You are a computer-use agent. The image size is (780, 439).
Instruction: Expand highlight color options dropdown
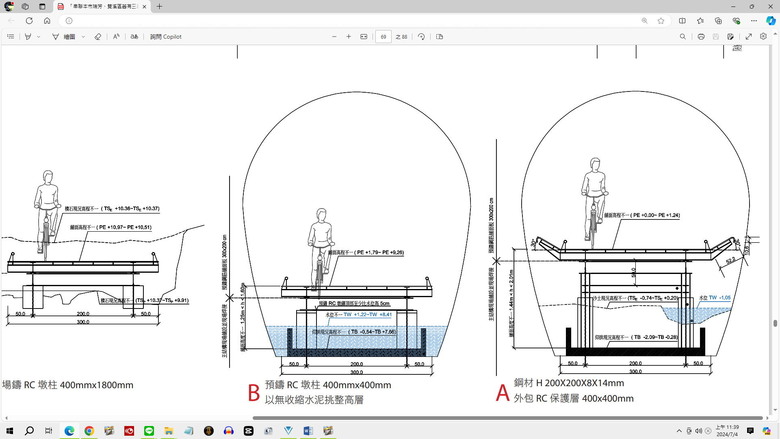38,37
